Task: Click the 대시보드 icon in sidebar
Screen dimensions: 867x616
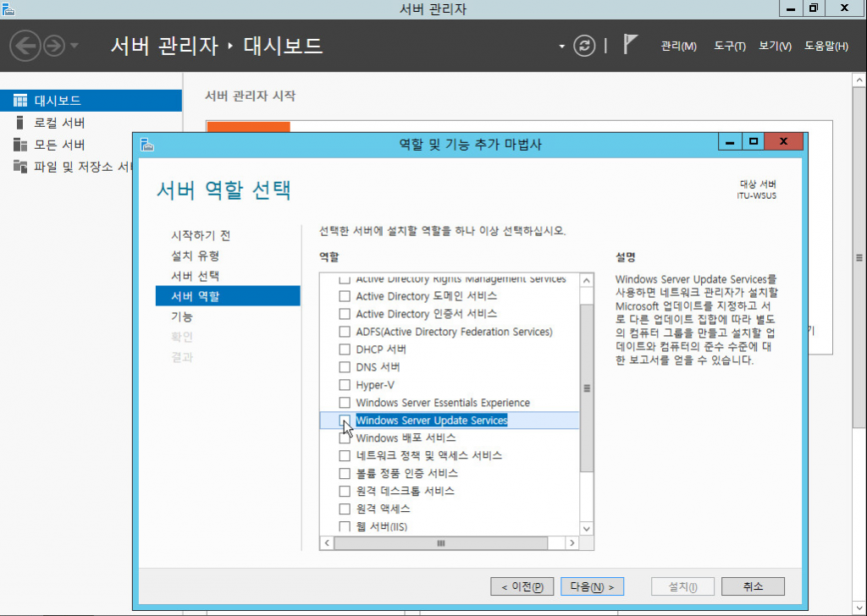Action: [x=20, y=101]
